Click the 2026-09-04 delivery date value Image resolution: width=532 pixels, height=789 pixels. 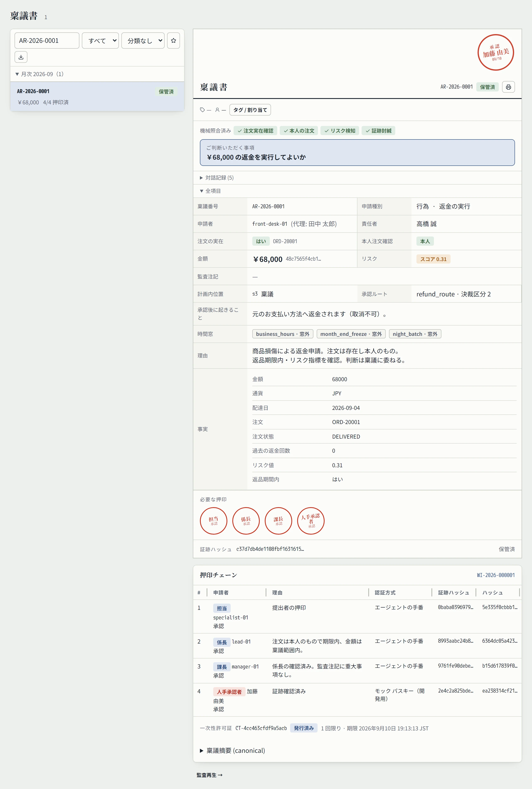tap(346, 408)
